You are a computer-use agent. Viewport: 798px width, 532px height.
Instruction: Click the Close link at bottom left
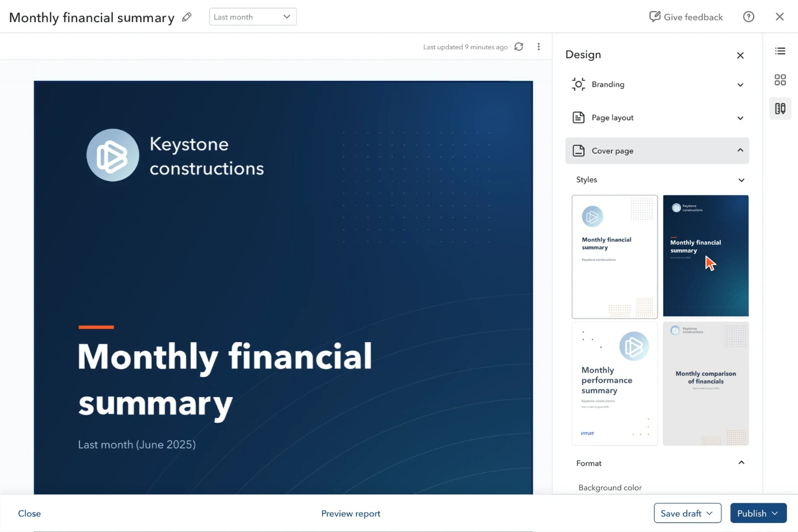pyautogui.click(x=29, y=514)
